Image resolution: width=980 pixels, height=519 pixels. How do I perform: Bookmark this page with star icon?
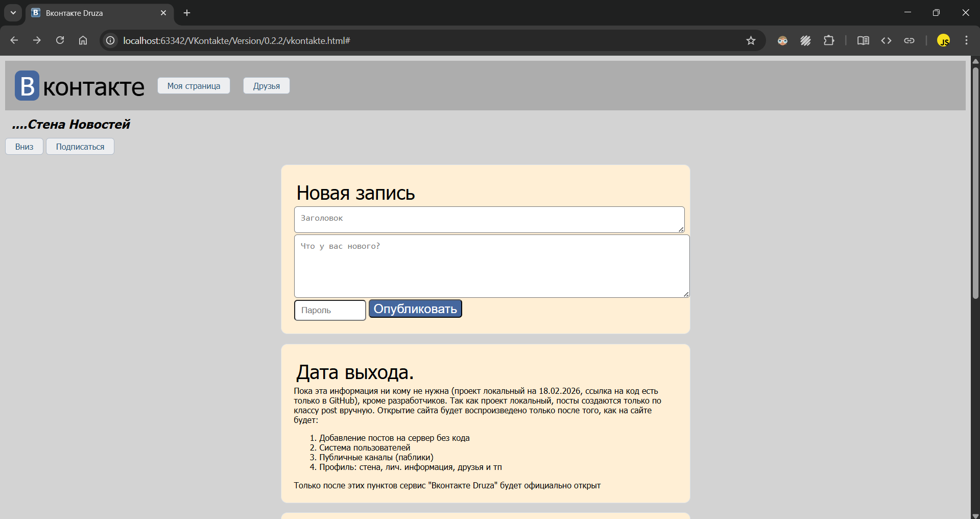tap(751, 40)
